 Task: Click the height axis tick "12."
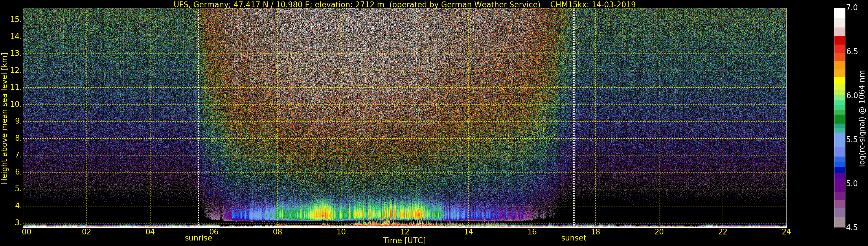(16, 70)
